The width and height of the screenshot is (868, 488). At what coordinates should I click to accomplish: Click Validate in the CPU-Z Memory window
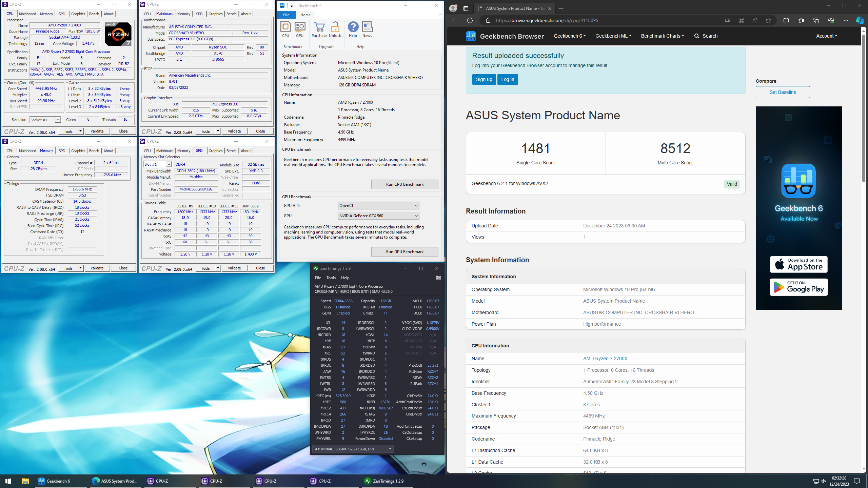(97, 268)
